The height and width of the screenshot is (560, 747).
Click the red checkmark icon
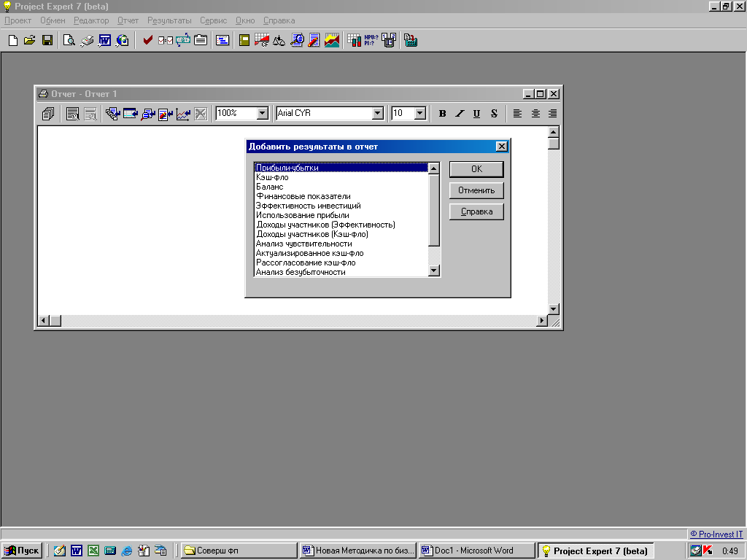[147, 41]
